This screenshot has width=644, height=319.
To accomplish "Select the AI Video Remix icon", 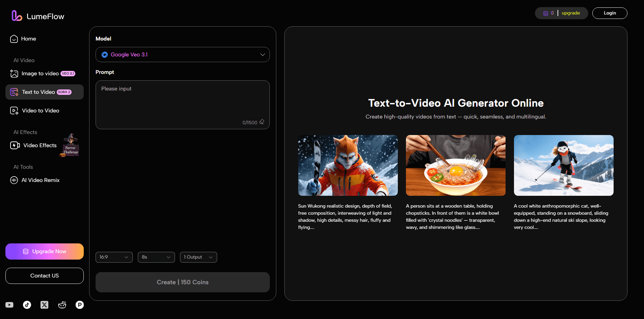I will tap(14, 180).
